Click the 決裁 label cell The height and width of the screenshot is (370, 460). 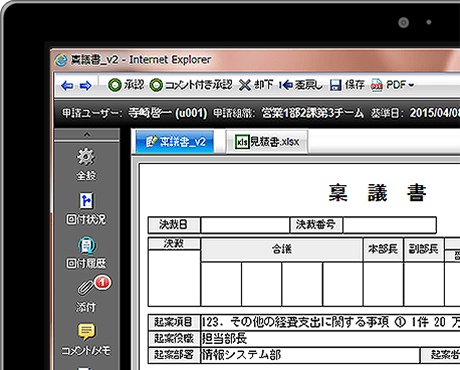point(174,244)
